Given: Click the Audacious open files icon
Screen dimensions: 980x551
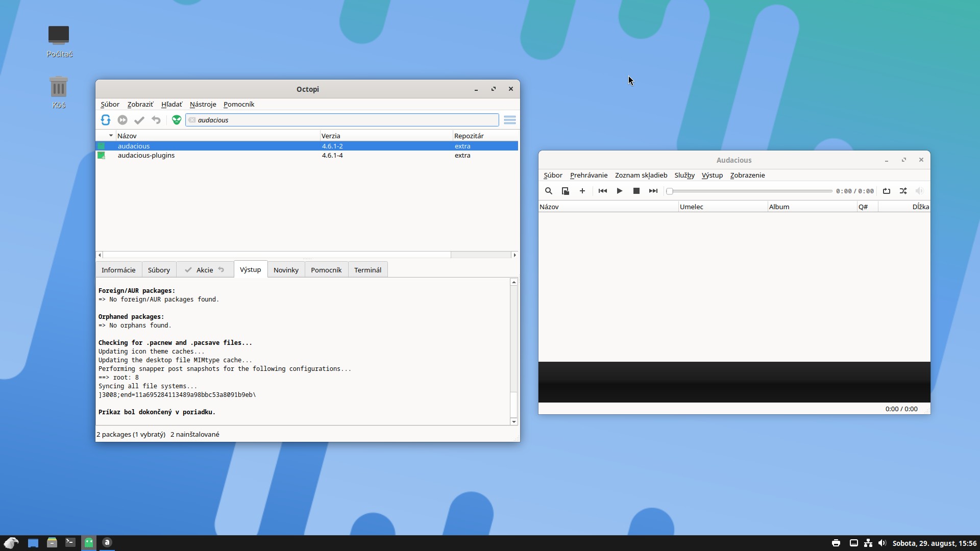Looking at the screenshot, I should coord(566,191).
